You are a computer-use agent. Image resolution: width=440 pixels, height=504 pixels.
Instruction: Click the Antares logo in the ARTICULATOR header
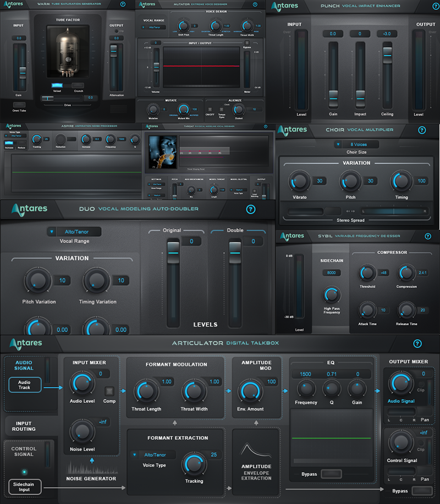coord(26,344)
